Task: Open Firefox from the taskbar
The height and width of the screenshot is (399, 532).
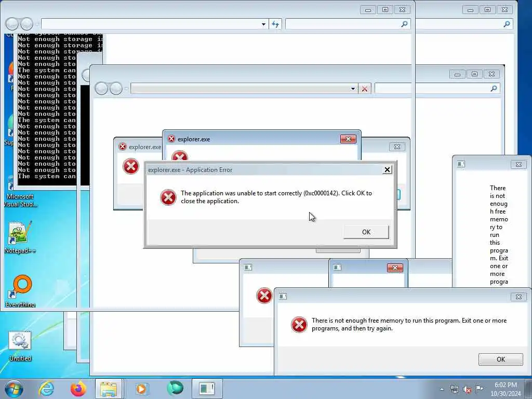Action: coord(78,389)
